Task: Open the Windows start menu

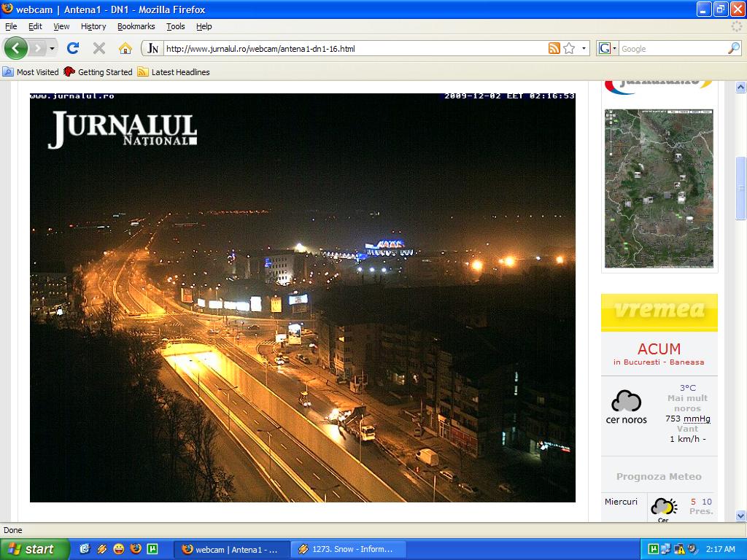Action: (x=34, y=549)
